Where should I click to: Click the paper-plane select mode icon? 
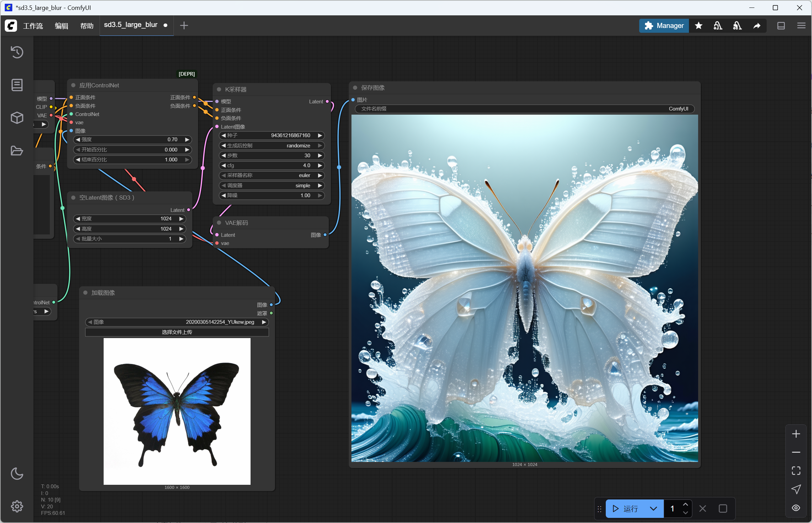point(796,489)
